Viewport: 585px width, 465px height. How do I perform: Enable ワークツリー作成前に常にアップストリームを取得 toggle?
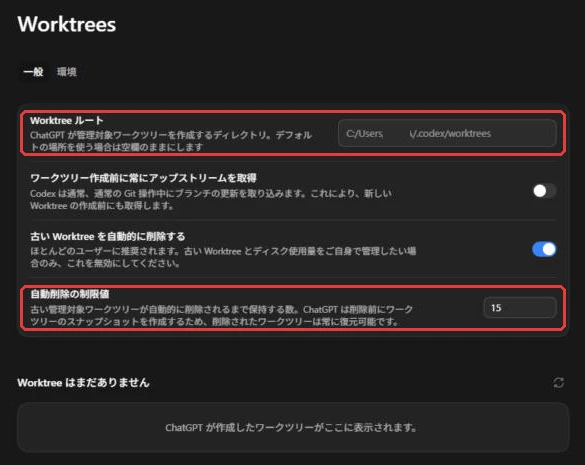(x=544, y=191)
